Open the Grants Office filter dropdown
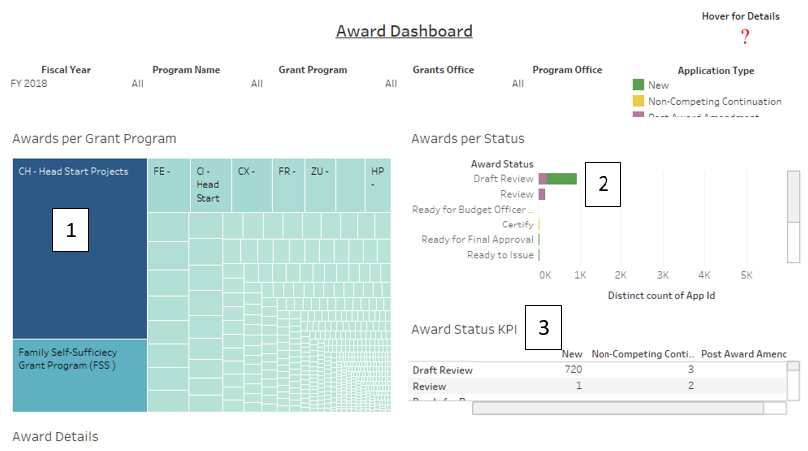 [x=443, y=84]
